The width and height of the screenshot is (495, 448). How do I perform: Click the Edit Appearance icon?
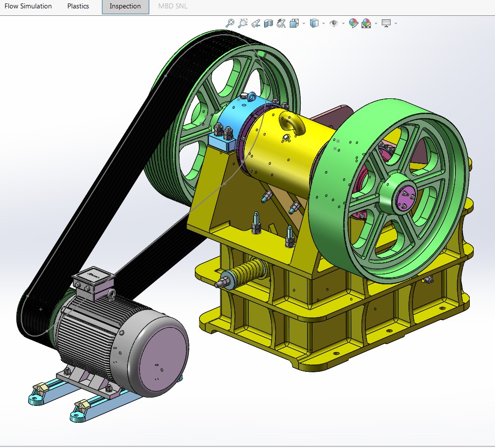coord(353,23)
